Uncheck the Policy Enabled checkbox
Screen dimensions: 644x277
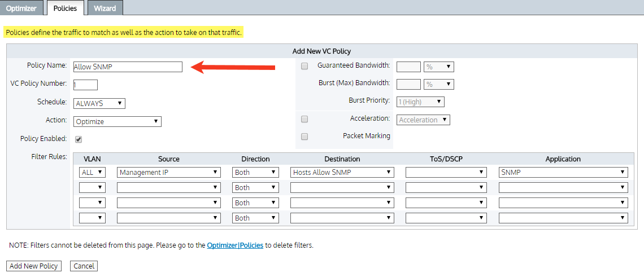pyautogui.click(x=79, y=139)
